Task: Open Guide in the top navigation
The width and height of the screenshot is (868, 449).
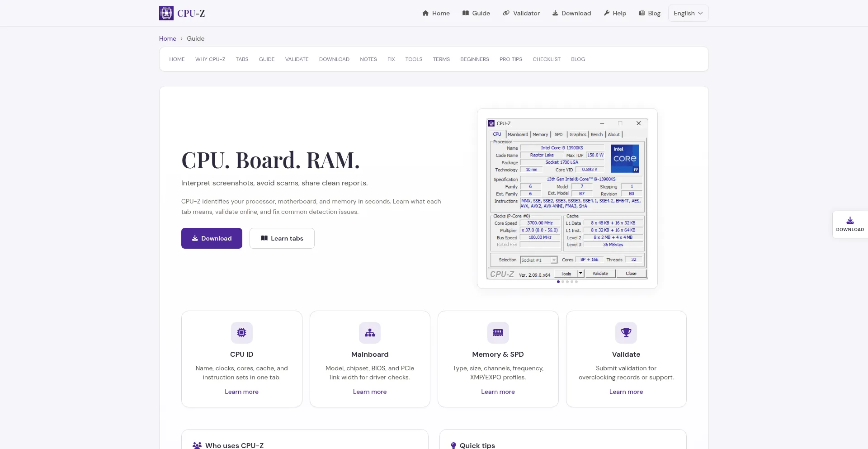Action: pyautogui.click(x=476, y=13)
